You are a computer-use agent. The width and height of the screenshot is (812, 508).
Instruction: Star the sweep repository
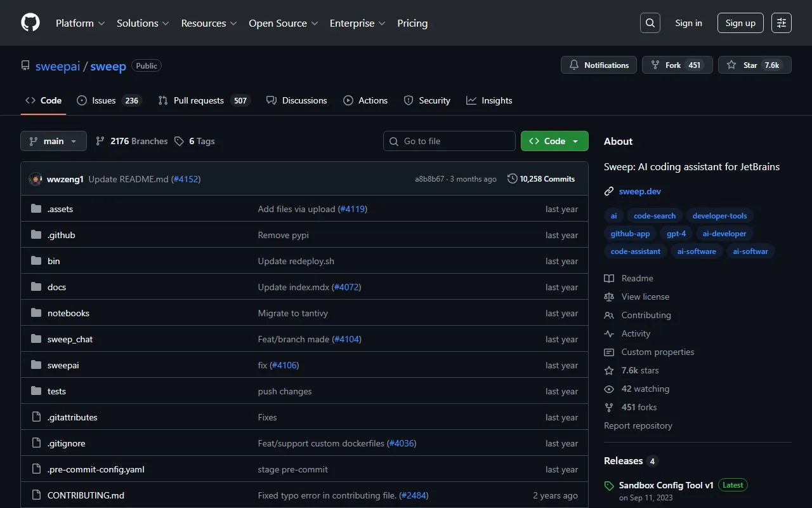pyautogui.click(x=754, y=65)
